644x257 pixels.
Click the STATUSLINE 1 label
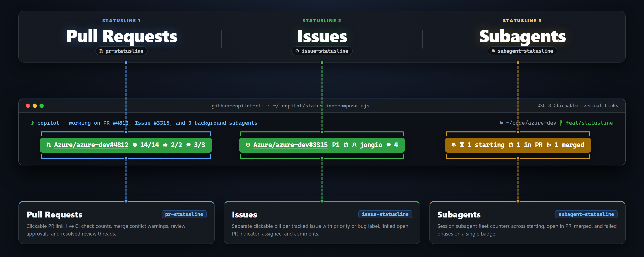pos(121,21)
